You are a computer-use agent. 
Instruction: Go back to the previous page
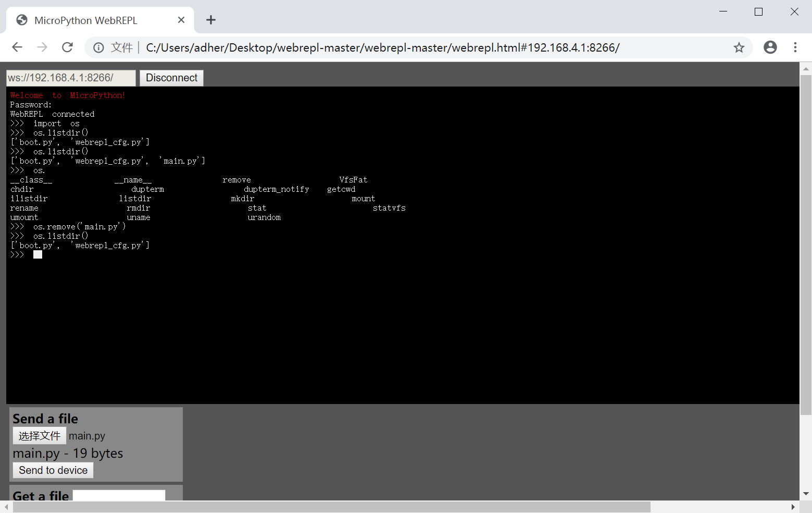(x=17, y=47)
